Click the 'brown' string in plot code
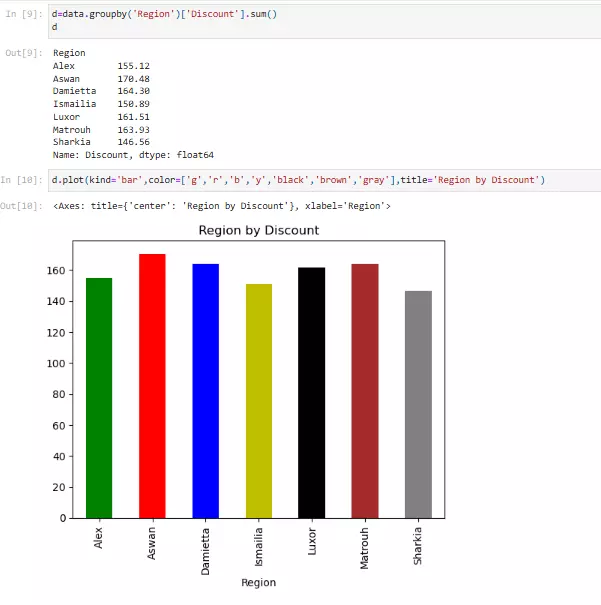601x605 pixels. click(333, 180)
